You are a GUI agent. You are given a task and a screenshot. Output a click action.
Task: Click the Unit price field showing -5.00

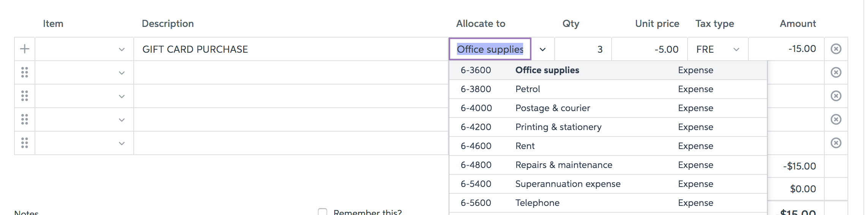(650, 49)
